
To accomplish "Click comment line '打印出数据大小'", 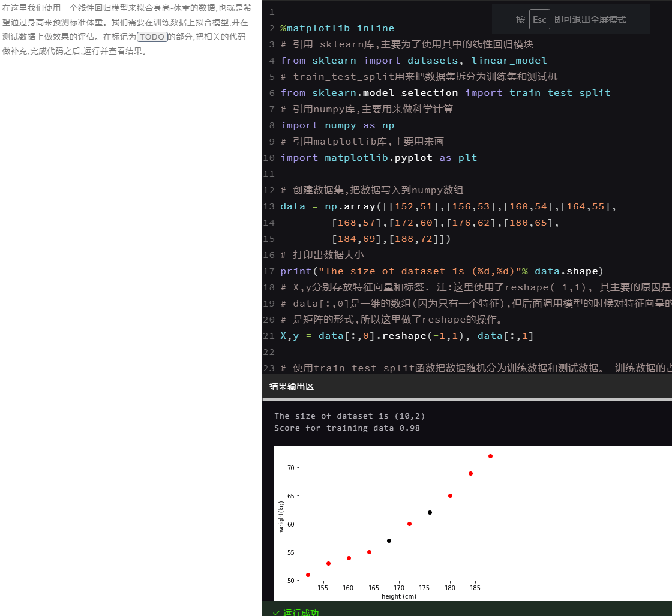I will 322,255.
